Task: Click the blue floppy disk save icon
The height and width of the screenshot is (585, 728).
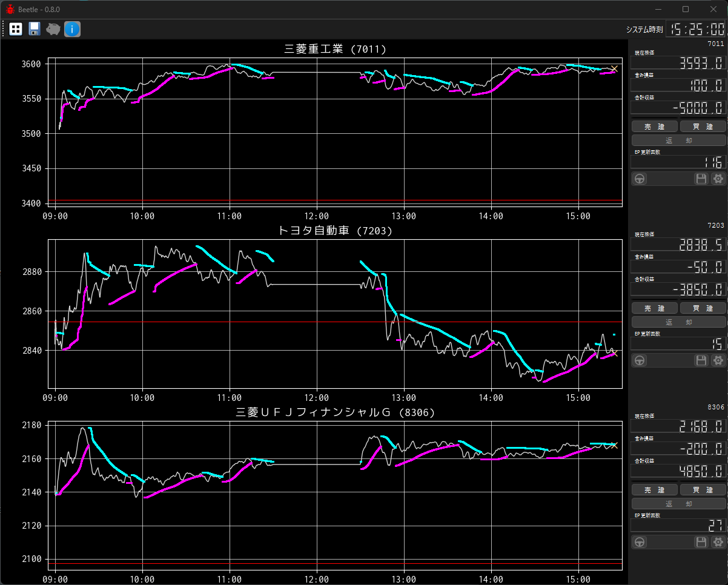Action: 35,28
